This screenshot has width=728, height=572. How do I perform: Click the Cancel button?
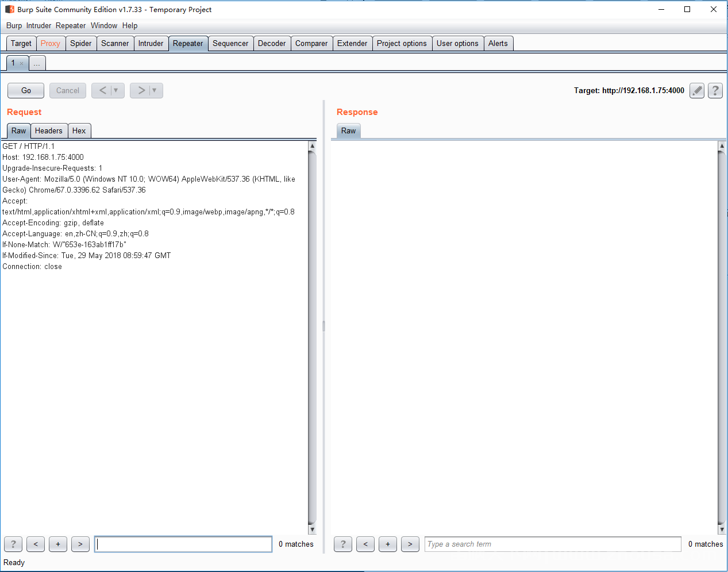(68, 90)
